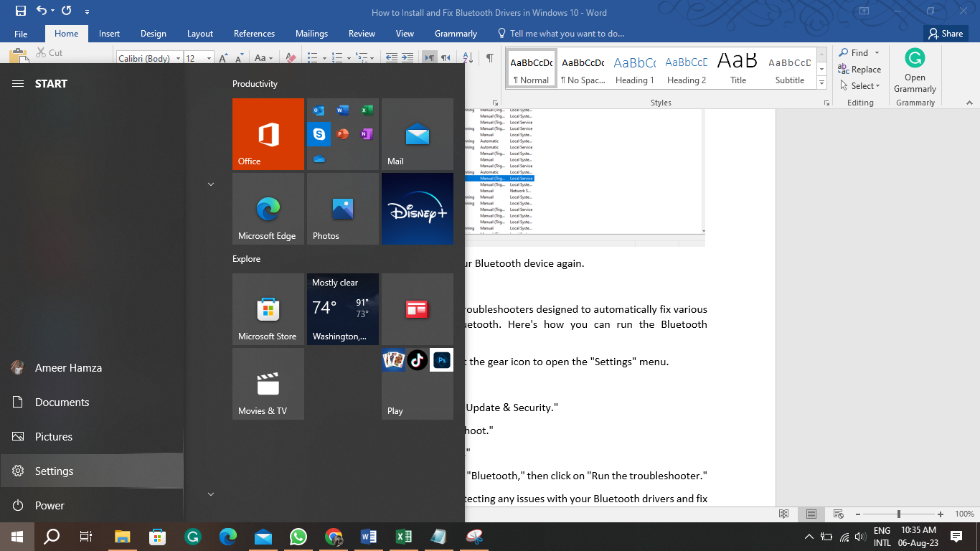Open the font name dropdown Calibri (Body)

pos(179,58)
